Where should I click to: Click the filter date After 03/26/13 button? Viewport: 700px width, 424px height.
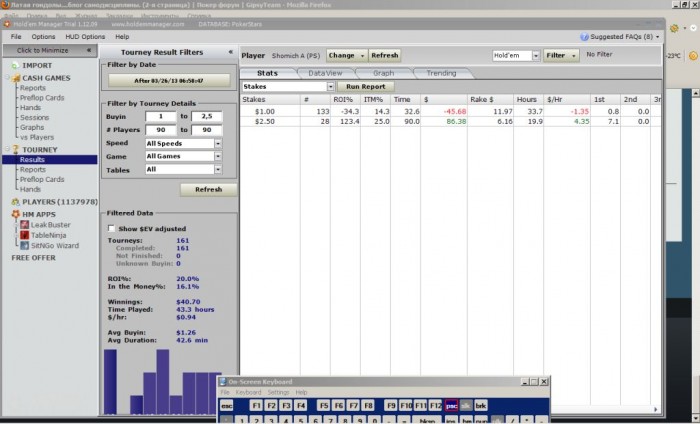point(169,81)
